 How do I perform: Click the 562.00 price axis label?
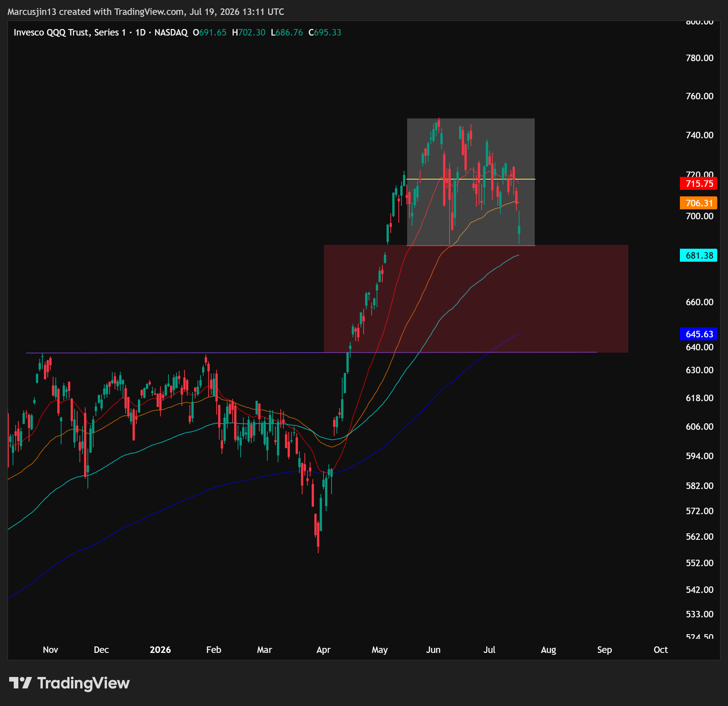coord(700,537)
